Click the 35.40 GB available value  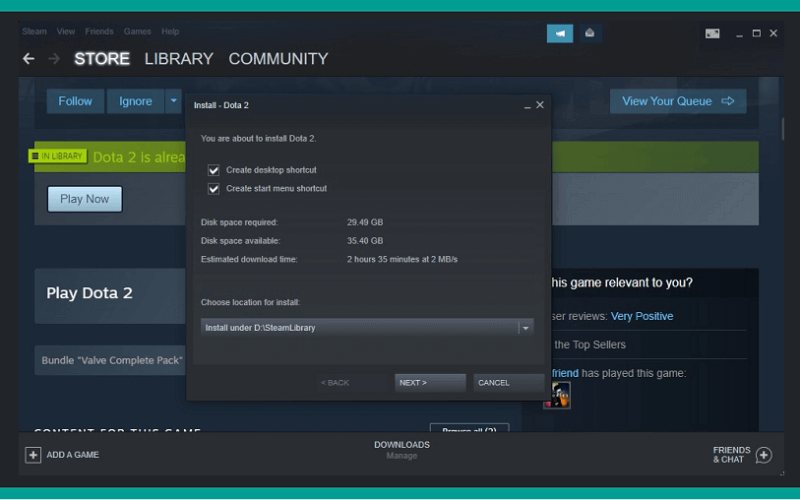[365, 241]
